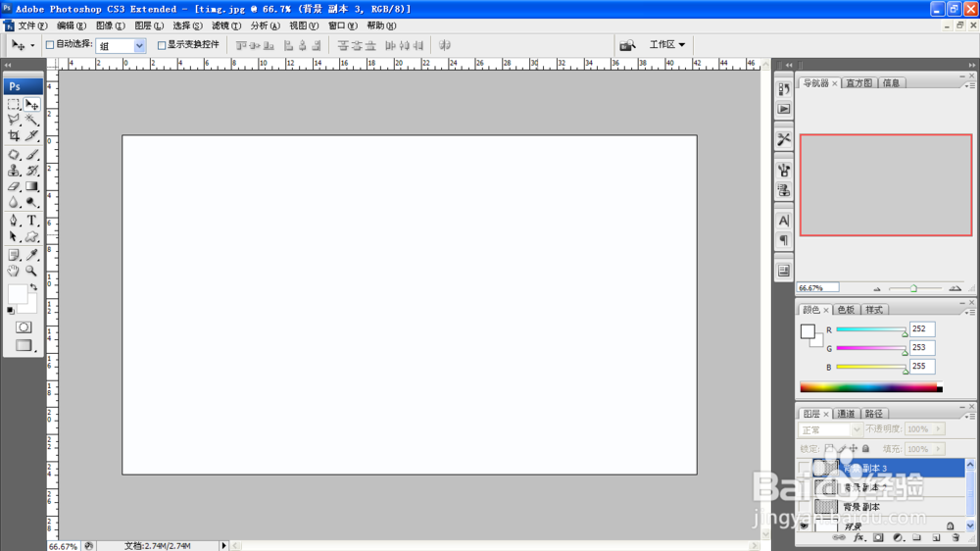
Task: Select the Notes tool
Action: pos(14,255)
